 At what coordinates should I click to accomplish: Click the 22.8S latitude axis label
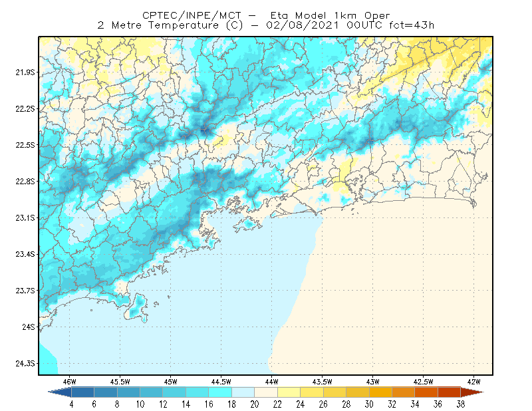coord(25,182)
